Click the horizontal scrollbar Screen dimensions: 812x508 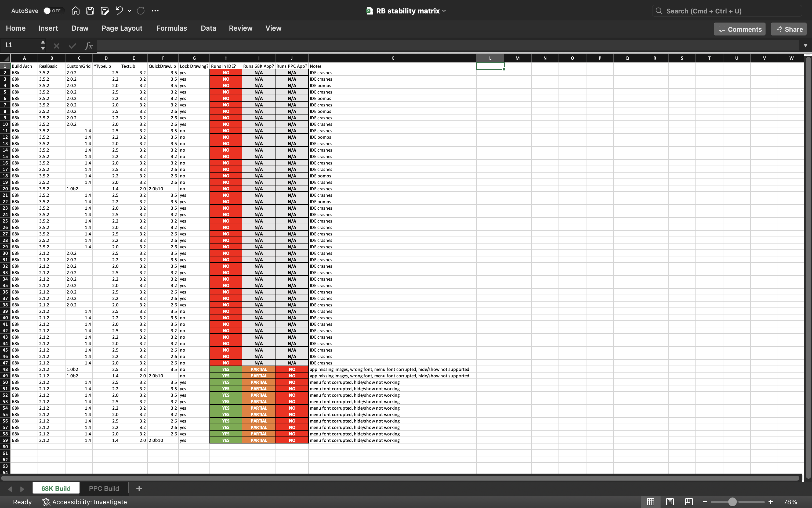click(x=400, y=478)
